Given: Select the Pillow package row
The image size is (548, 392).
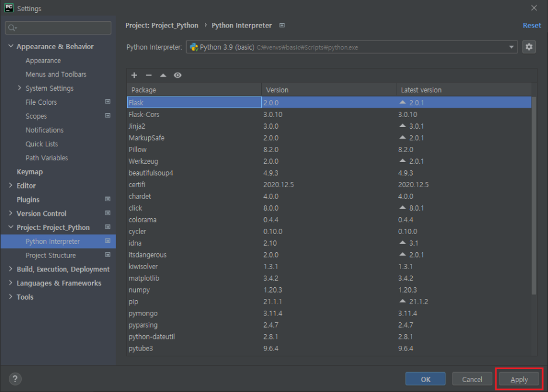Looking at the screenshot, I should coord(329,150).
